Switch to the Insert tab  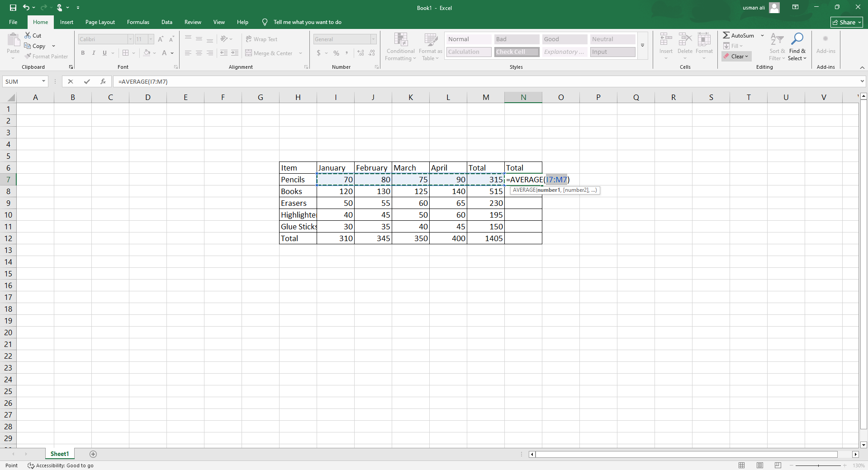(66, 22)
